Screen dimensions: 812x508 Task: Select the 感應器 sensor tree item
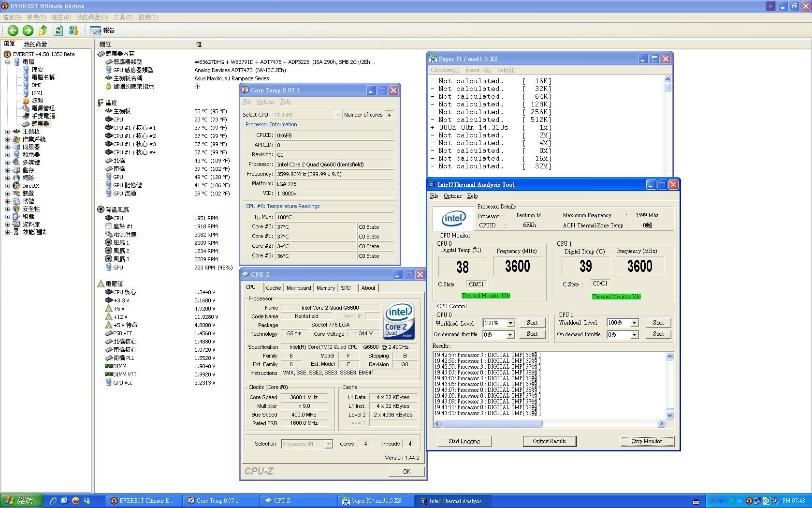(40, 124)
